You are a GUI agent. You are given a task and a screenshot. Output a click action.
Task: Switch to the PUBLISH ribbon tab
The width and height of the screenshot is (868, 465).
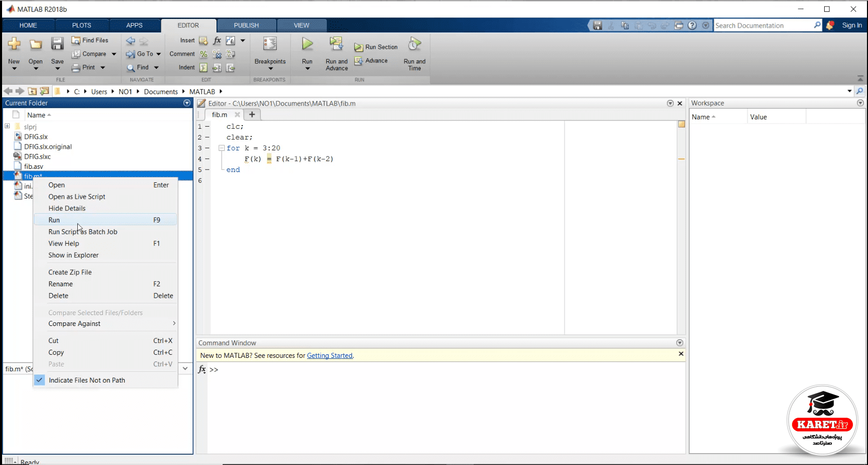(x=246, y=25)
